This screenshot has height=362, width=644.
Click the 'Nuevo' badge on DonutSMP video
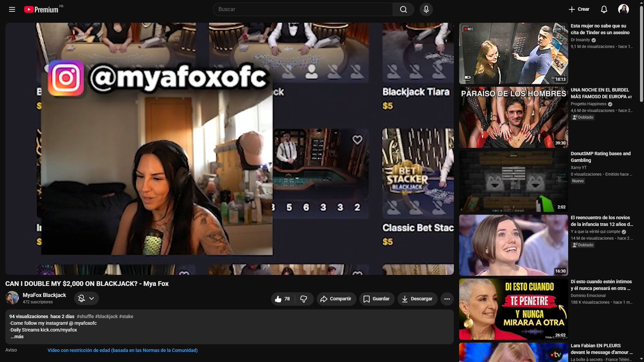(578, 181)
